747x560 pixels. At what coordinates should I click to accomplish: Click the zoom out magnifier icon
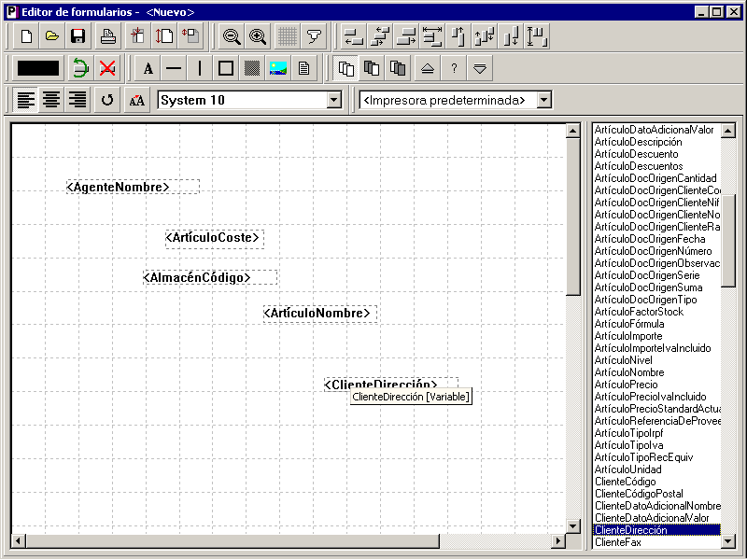tap(232, 36)
